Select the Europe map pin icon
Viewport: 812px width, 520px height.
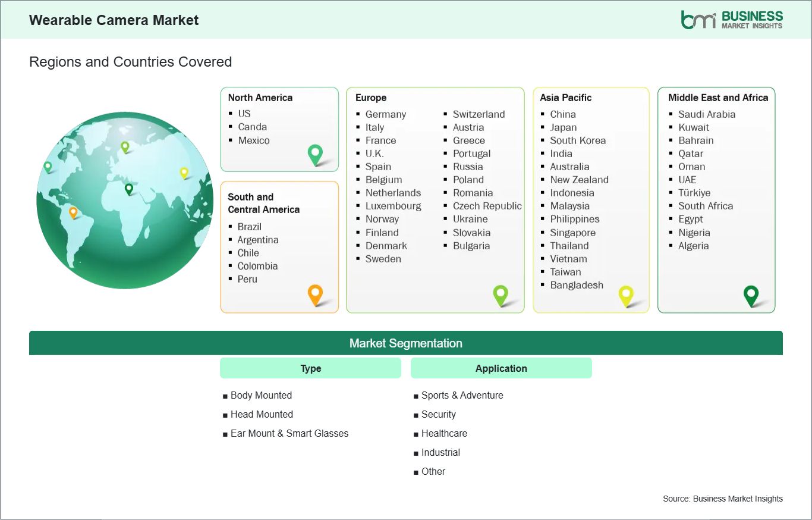click(x=501, y=295)
